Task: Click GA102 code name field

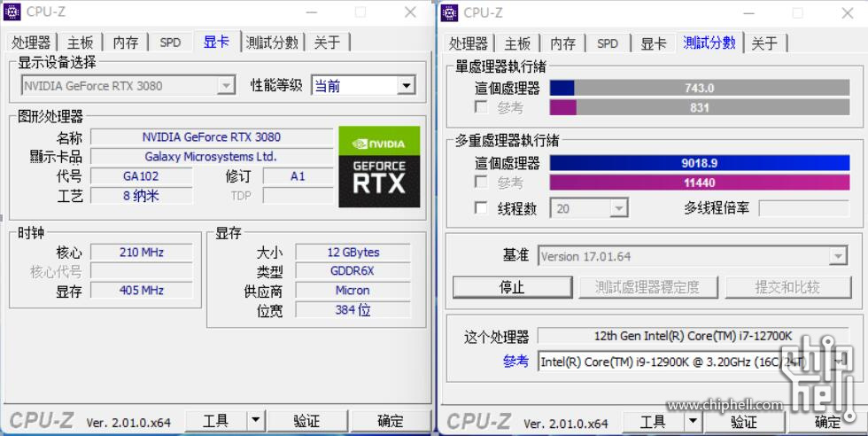Action: point(141,176)
